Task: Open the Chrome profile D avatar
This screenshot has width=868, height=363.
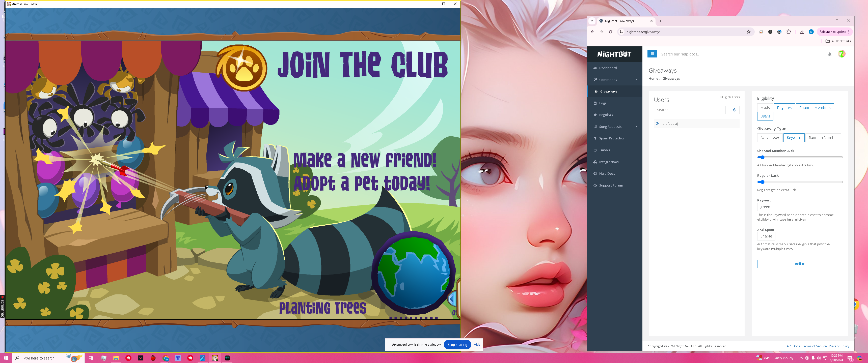Action: click(811, 32)
